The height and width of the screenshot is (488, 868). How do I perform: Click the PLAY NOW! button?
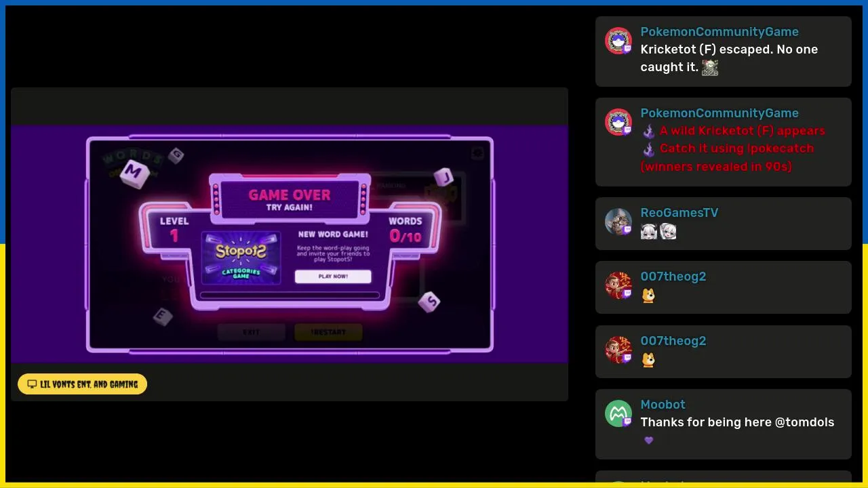(x=333, y=277)
